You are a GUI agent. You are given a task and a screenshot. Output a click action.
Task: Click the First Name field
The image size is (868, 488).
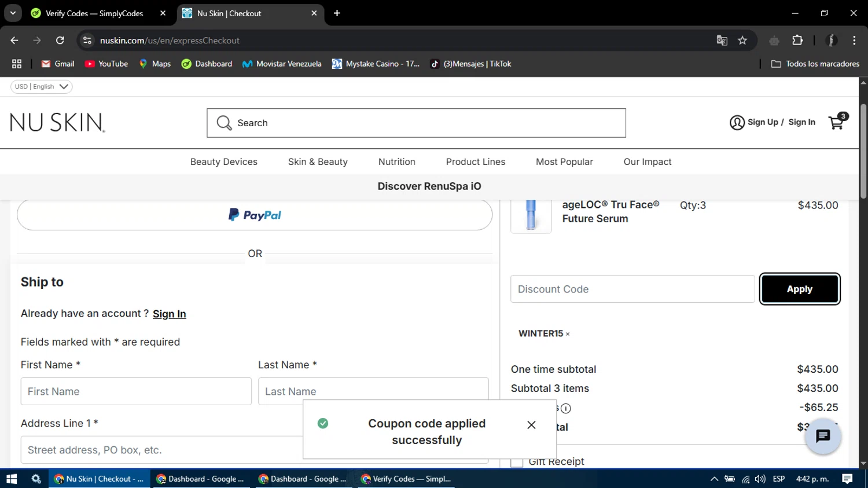point(136,391)
